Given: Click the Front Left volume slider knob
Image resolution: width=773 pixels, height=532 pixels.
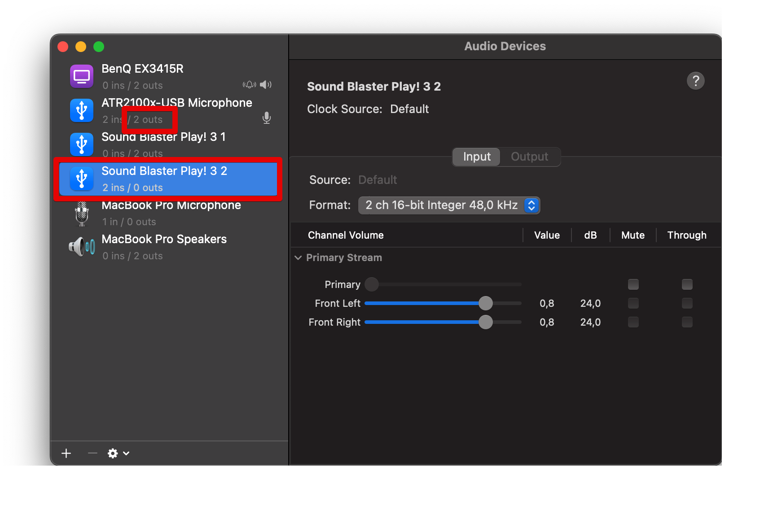Looking at the screenshot, I should [485, 303].
